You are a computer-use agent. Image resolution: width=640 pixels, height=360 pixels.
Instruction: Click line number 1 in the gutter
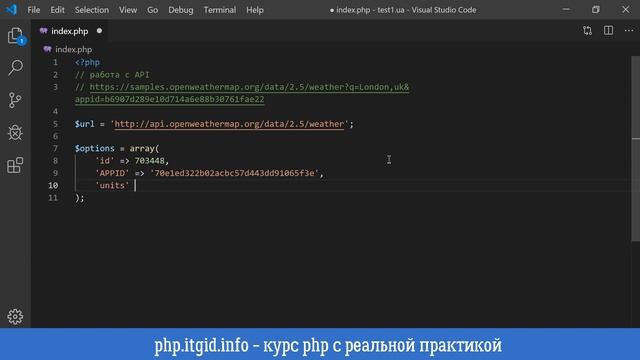click(55, 62)
